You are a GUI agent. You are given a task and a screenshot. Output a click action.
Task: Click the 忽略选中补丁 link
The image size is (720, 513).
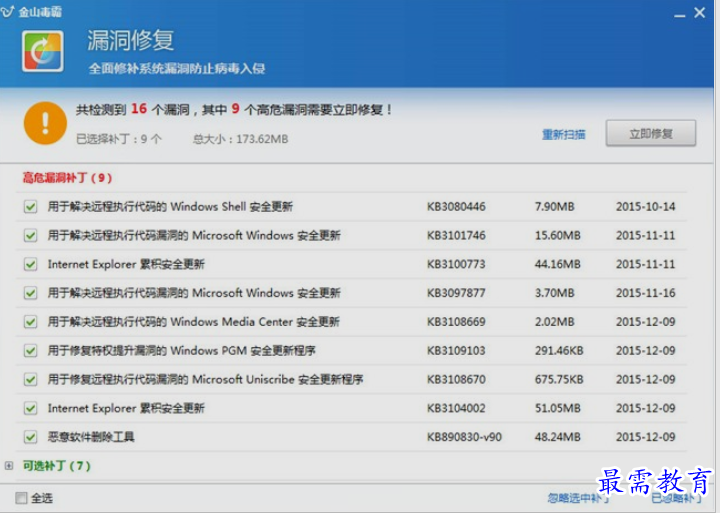click(579, 498)
